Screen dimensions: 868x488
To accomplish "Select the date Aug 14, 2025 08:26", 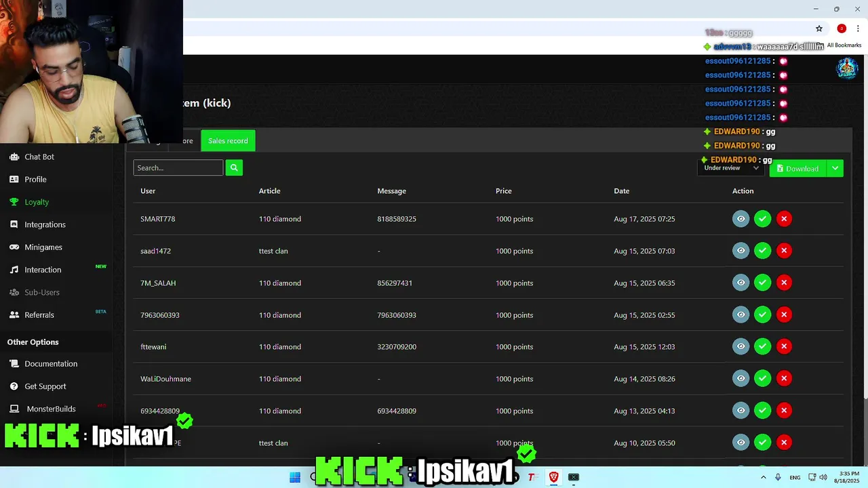I will [644, 379].
